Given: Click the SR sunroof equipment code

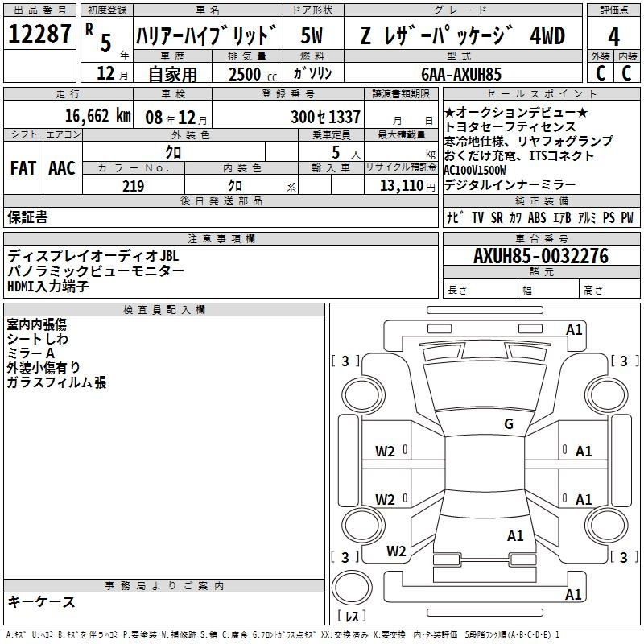Looking at the screenshot, I should (x=496, y=217).
